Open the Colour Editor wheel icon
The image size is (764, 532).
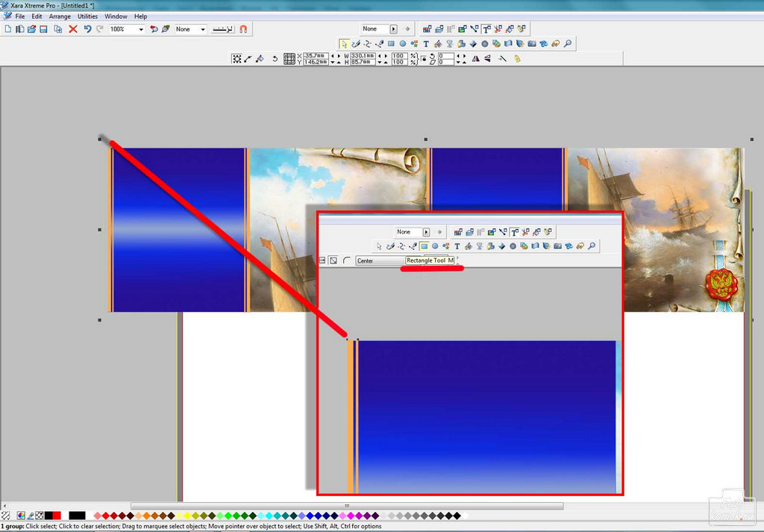pos(21,516)
